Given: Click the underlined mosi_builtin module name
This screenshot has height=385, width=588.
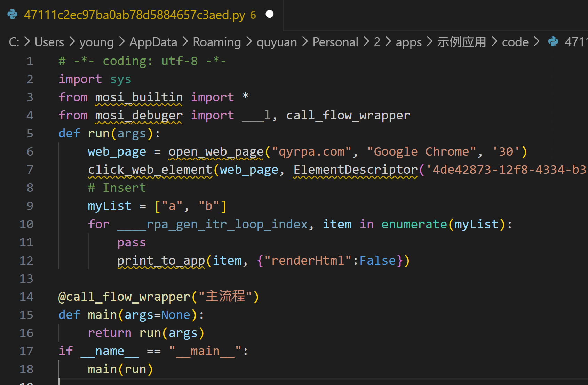Looking at the screenshot, I should tap(139, 97).
